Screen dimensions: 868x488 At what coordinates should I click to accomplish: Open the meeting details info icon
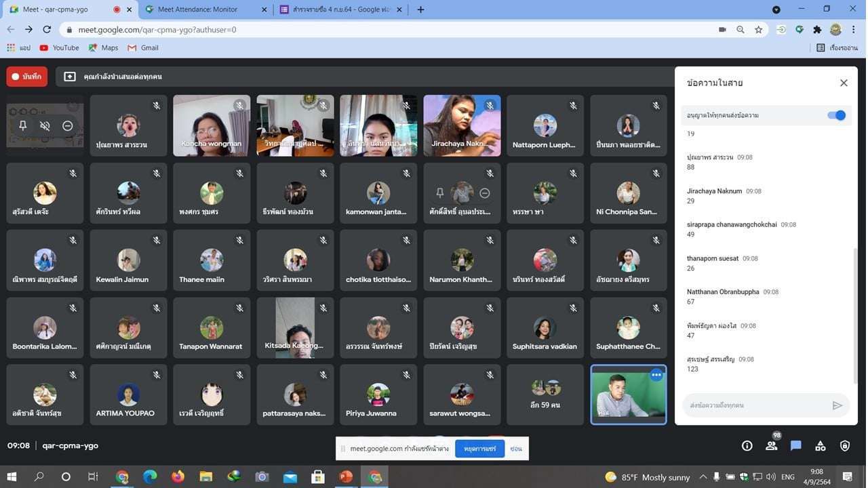click(747, 445)
